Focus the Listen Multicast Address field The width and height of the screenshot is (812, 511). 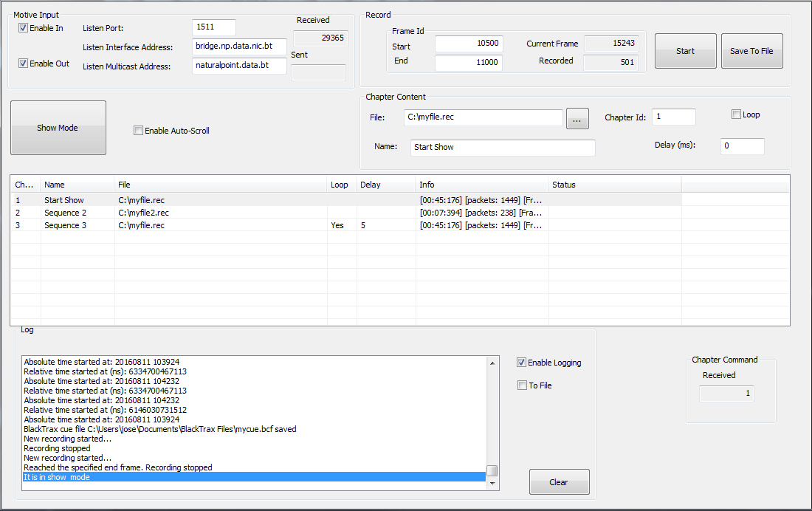239,66
